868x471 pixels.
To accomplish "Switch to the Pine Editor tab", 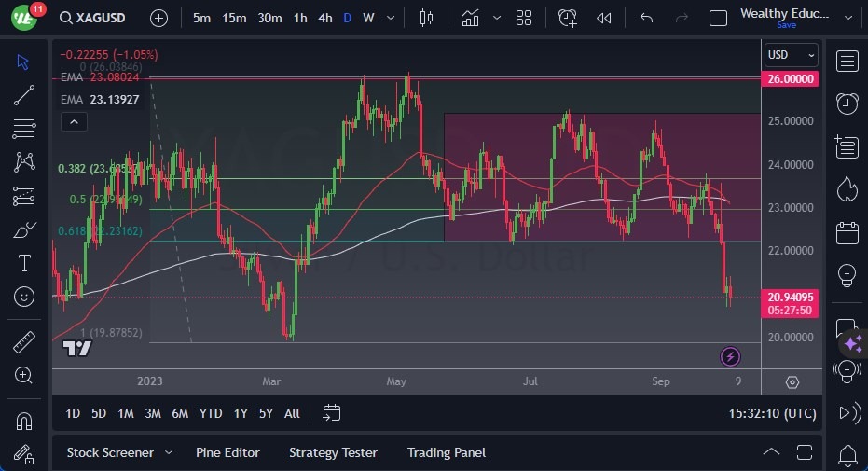I will pos(227,452).
